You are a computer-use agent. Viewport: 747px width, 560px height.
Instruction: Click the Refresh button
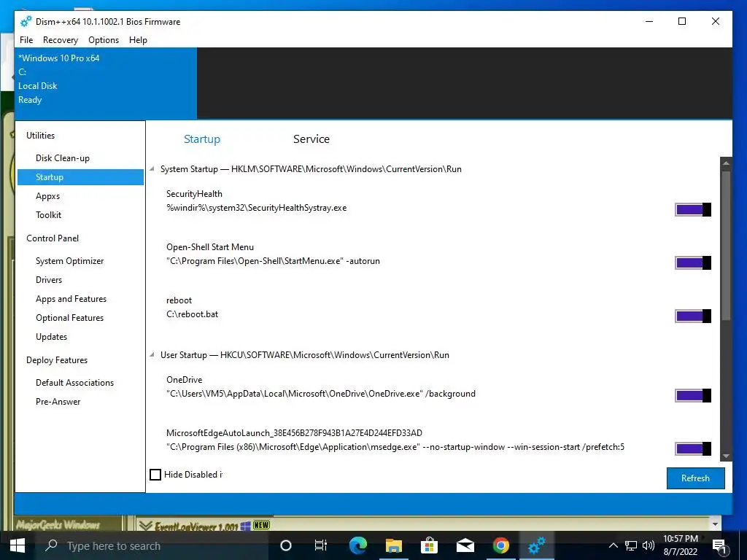695,478
